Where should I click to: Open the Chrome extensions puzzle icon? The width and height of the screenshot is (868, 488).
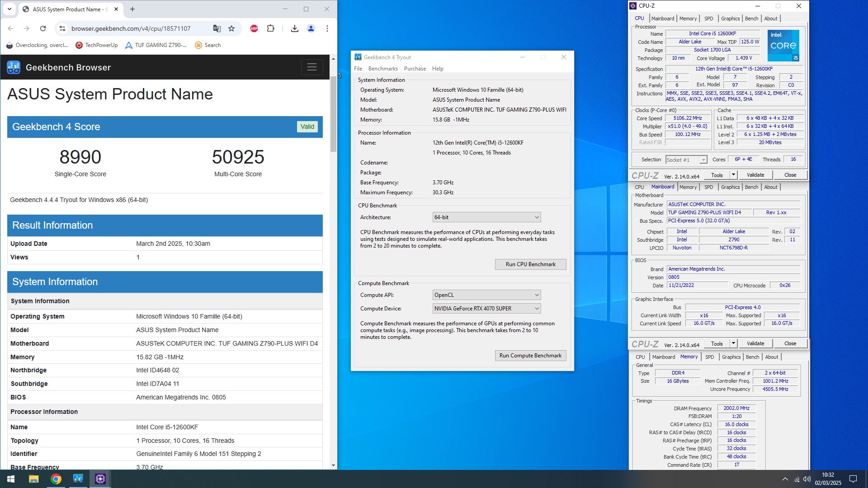point(270,28)
